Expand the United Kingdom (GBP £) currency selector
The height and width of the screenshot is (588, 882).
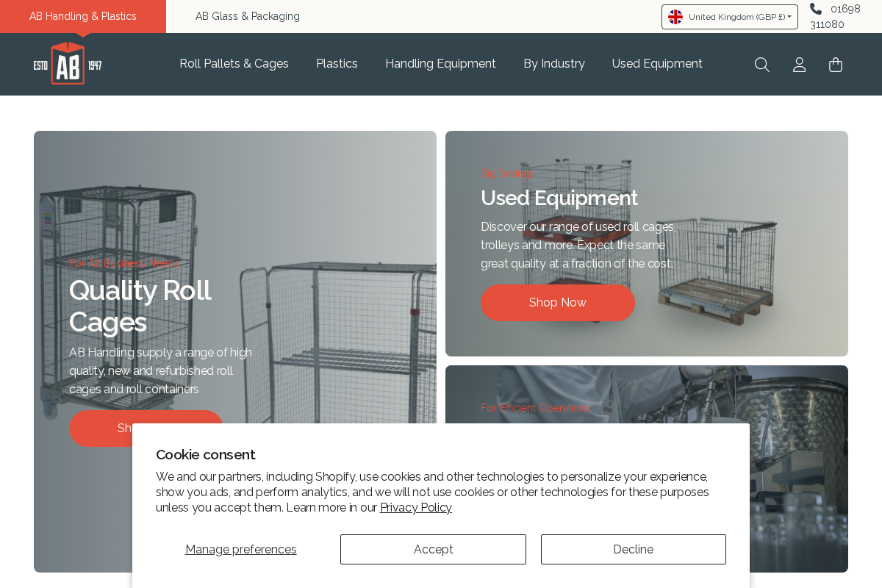click(x=729, y=16)
